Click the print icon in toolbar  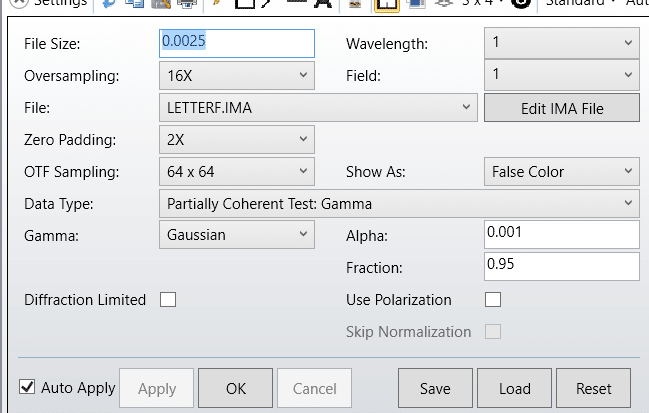click(x=184, y=4)
